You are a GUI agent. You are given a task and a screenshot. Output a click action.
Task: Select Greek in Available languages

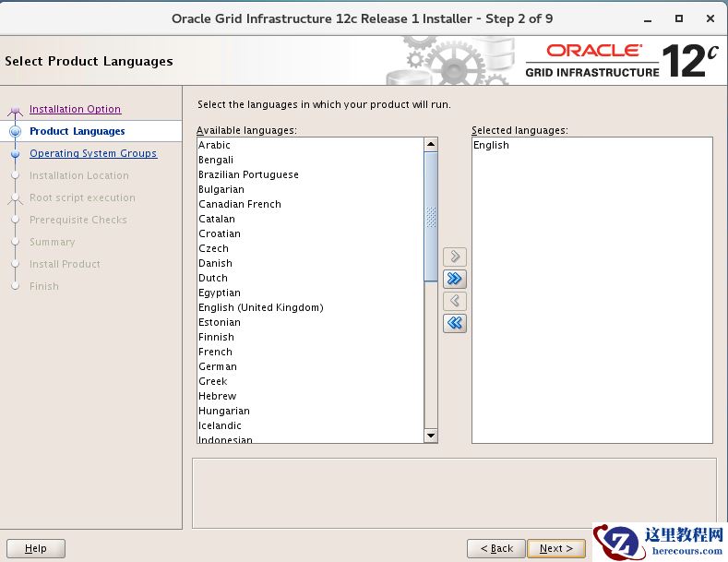[310, 381]
